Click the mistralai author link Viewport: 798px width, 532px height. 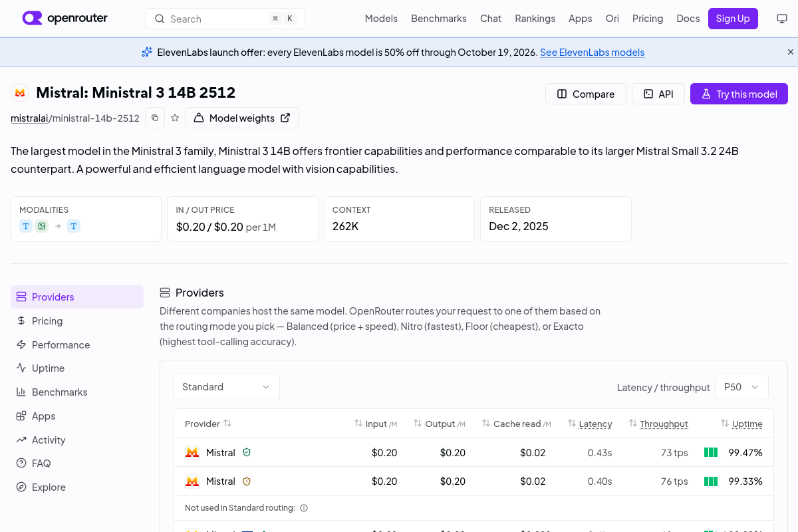click(x=29, y=118)
